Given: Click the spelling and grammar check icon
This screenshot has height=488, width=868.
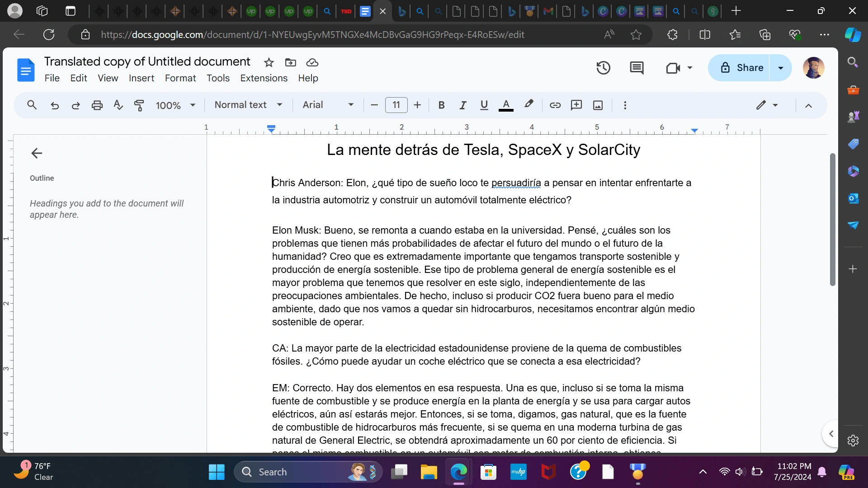Looking at the screenshot, I should (118, 105).
